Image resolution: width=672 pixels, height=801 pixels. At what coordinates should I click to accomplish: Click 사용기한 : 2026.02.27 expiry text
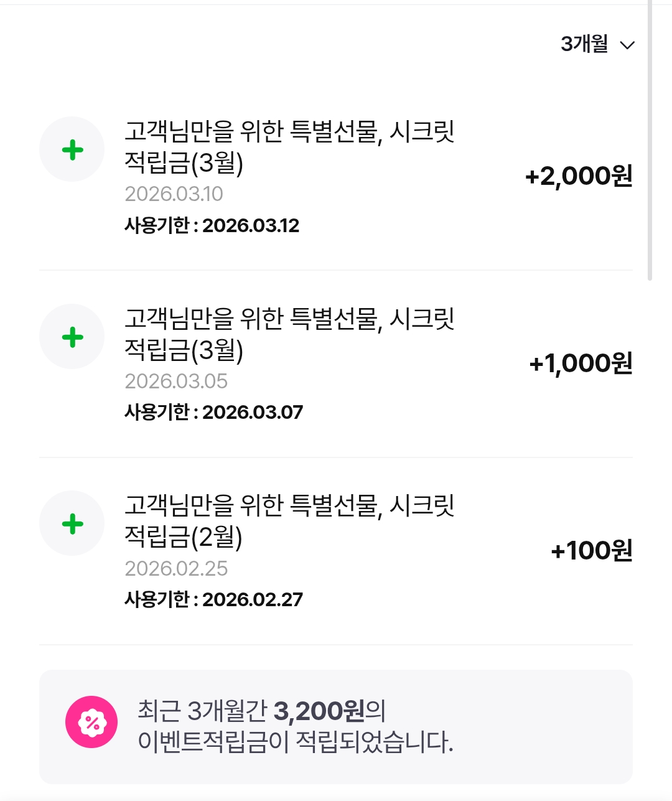pos(213,600)
